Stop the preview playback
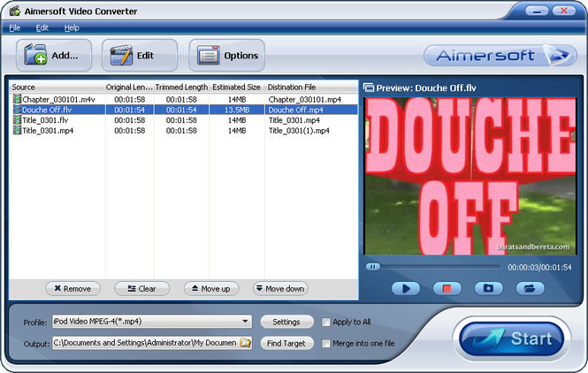The width and height of the screenshot is (588, 373). (447, 289)
